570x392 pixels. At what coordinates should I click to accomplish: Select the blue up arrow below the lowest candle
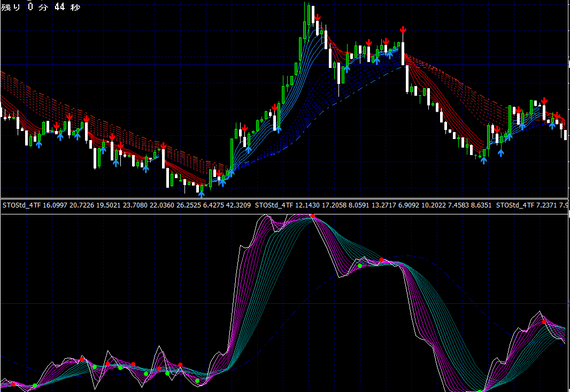click(201, 194)
